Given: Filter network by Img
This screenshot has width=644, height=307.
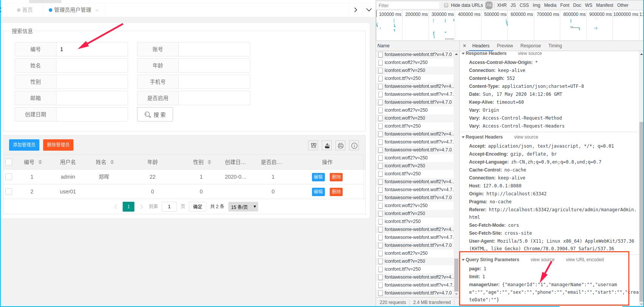Looking at the screenshot, I should click(x=536, y=5).
